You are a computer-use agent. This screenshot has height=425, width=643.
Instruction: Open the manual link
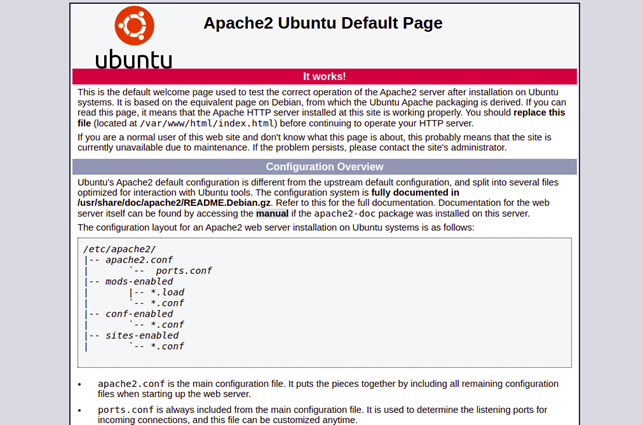pos(272,213)
